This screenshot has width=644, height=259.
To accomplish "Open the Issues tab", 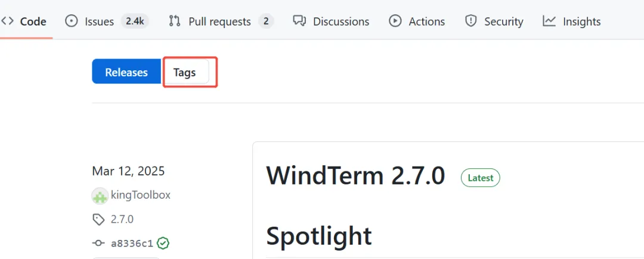I will coord(99,21).
